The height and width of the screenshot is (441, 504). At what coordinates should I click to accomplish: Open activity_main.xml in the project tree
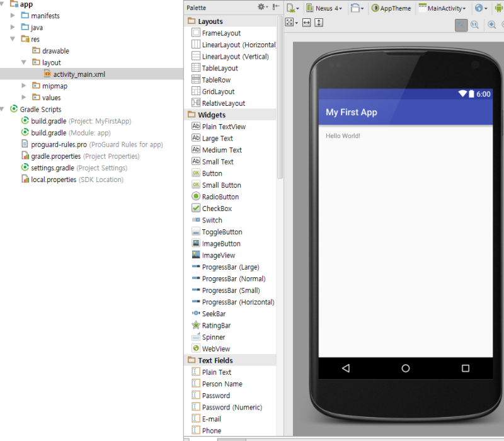tap(78, 74)
